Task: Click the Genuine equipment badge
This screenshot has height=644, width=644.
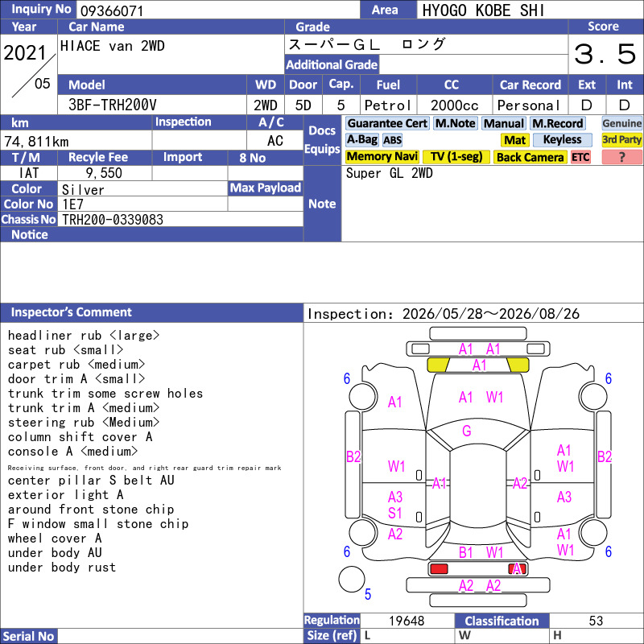Action: tap(621, 123)
